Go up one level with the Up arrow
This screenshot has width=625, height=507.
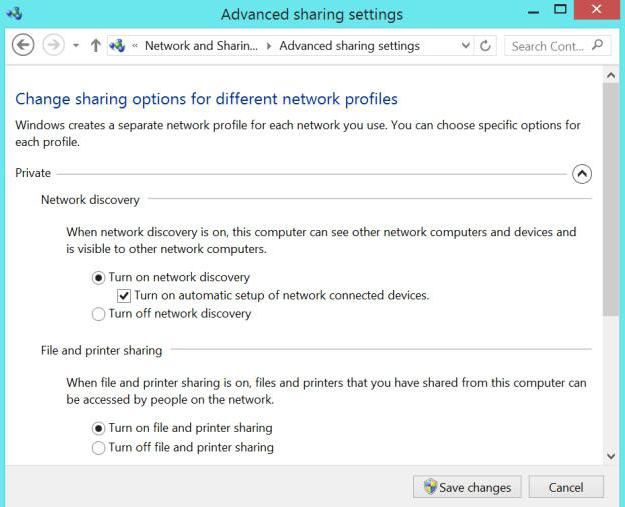click(x=95, y=45)
